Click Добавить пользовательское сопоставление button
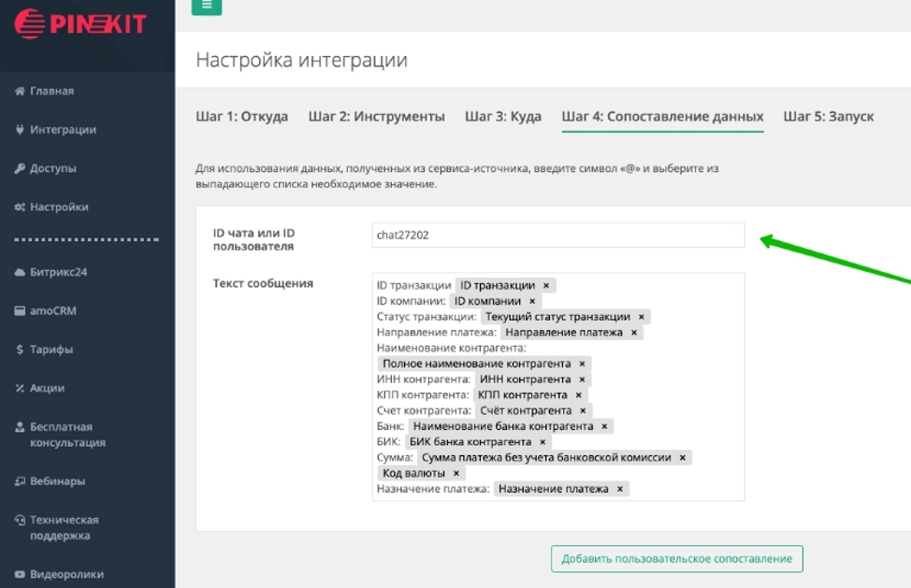Screen dimensions: 911x588 [x=676, y=559]
